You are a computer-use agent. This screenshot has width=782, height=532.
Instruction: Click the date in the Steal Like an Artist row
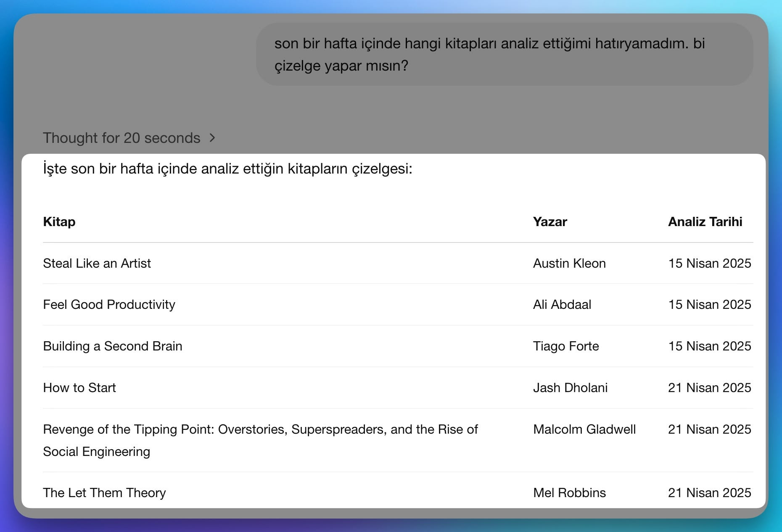710,263
